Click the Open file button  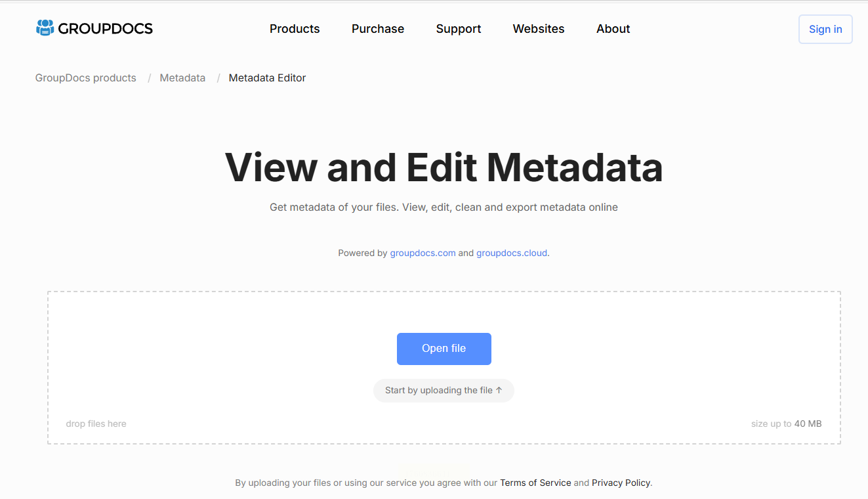pos(444,349)
